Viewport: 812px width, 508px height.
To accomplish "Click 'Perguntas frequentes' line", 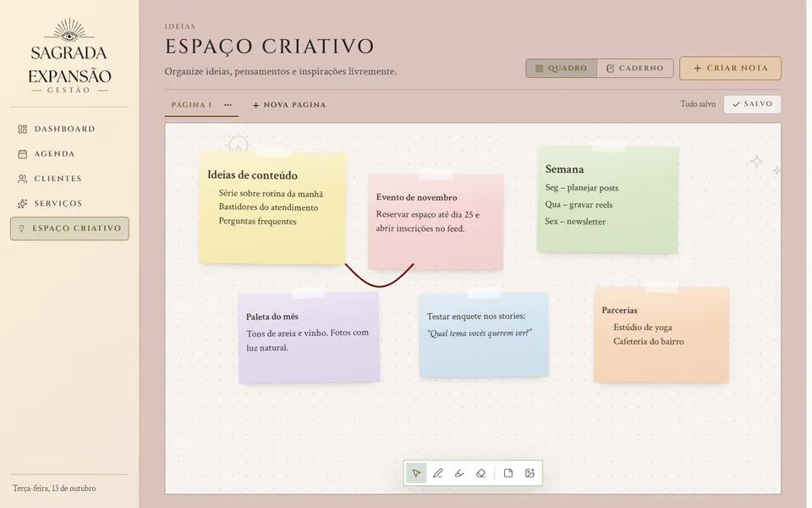I will click(x=257, y=221).
